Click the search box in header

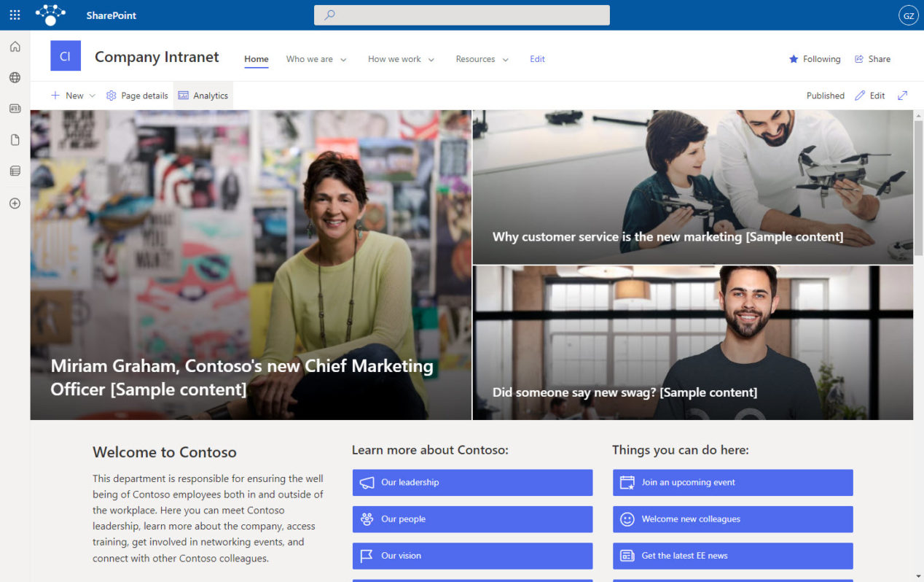click(461, 15)
